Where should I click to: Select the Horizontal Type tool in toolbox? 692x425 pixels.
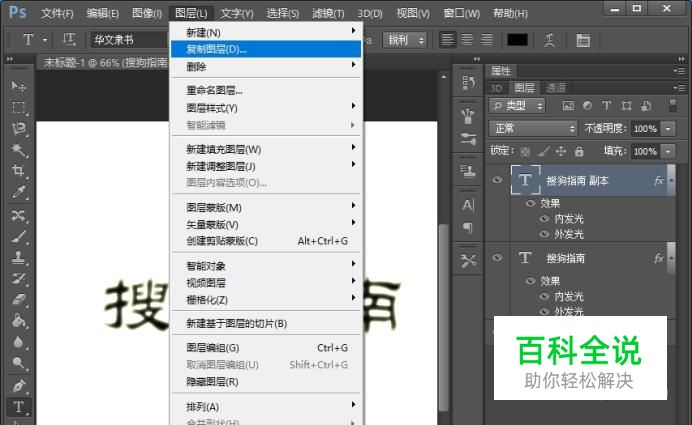coord(18,406)
